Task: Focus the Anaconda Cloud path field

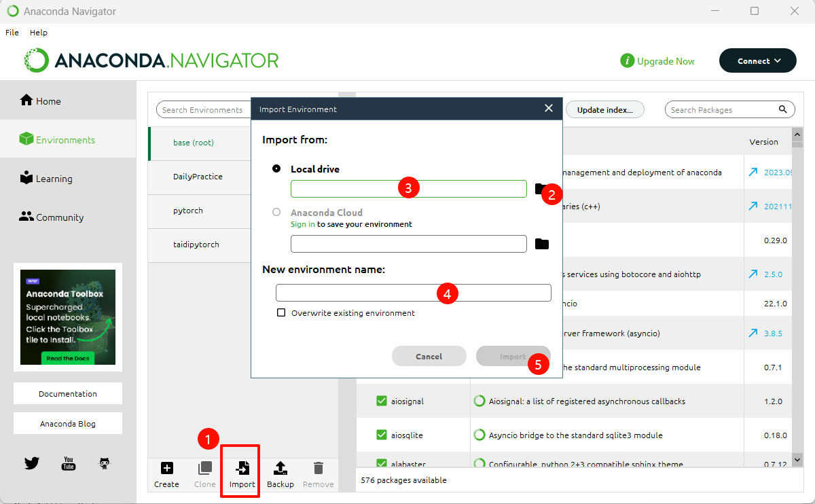Action: coord(409,244)
